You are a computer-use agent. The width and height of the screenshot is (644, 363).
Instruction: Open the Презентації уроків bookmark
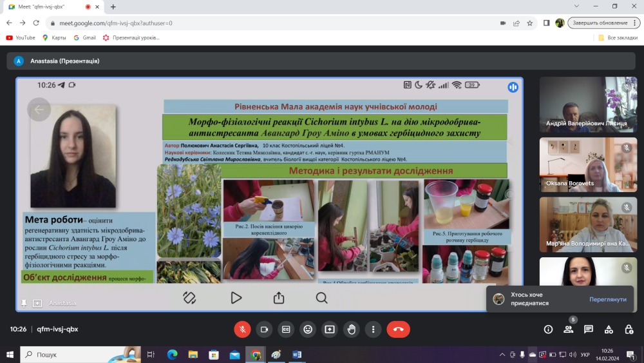131,37
